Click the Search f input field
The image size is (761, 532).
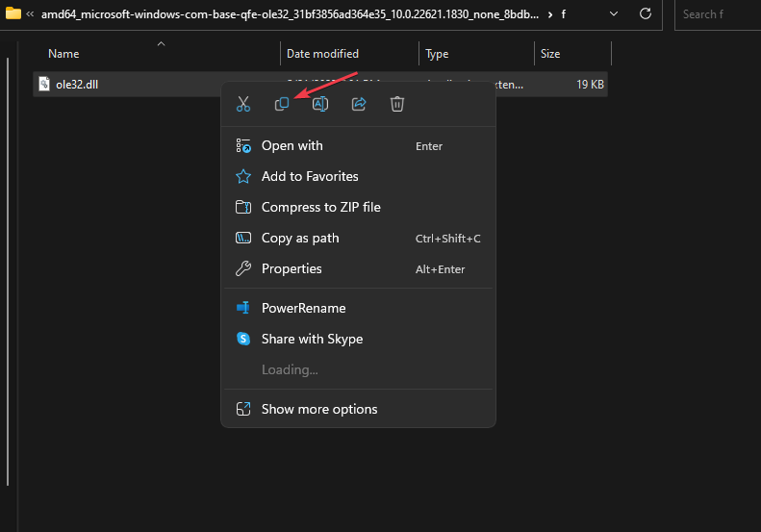pyautogui.click(x=718, y=14)
